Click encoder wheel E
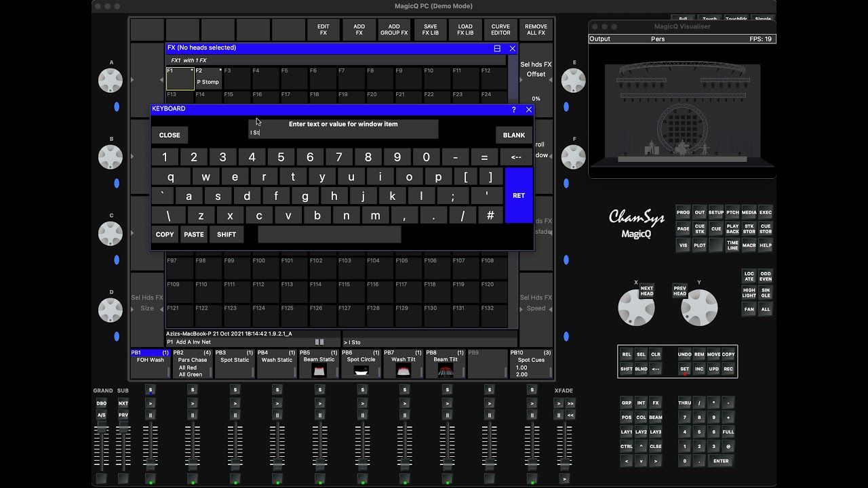 (574, 81)
